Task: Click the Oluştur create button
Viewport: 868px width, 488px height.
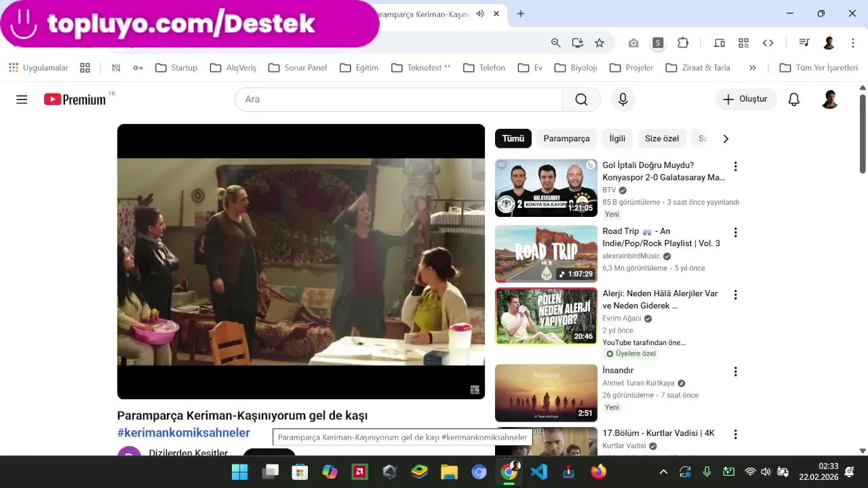Action: (x=746, y=100)
